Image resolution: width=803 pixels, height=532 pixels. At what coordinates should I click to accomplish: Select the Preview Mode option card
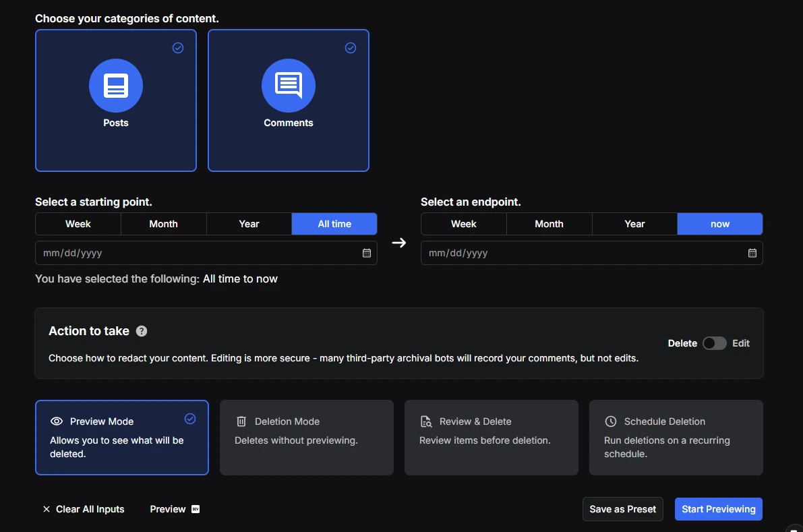122,438
